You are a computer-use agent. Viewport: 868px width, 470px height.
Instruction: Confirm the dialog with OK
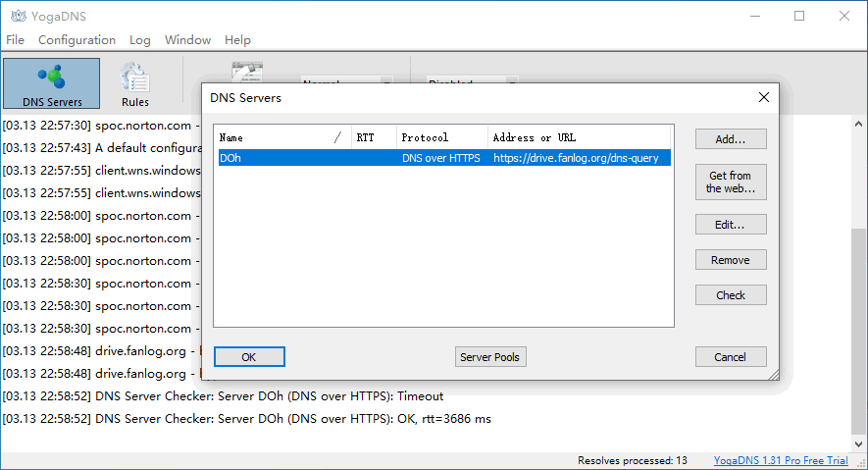click(249, 357)
